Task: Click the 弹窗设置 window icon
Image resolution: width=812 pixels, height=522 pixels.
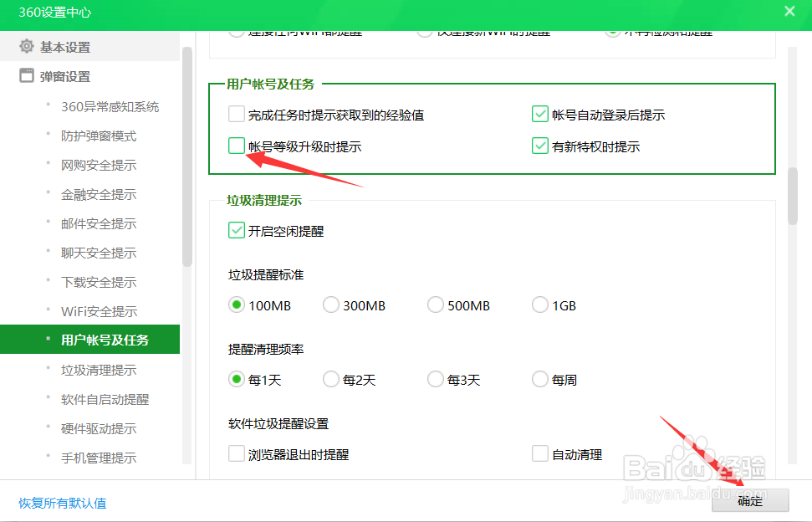Action: [x=27, y=75]
